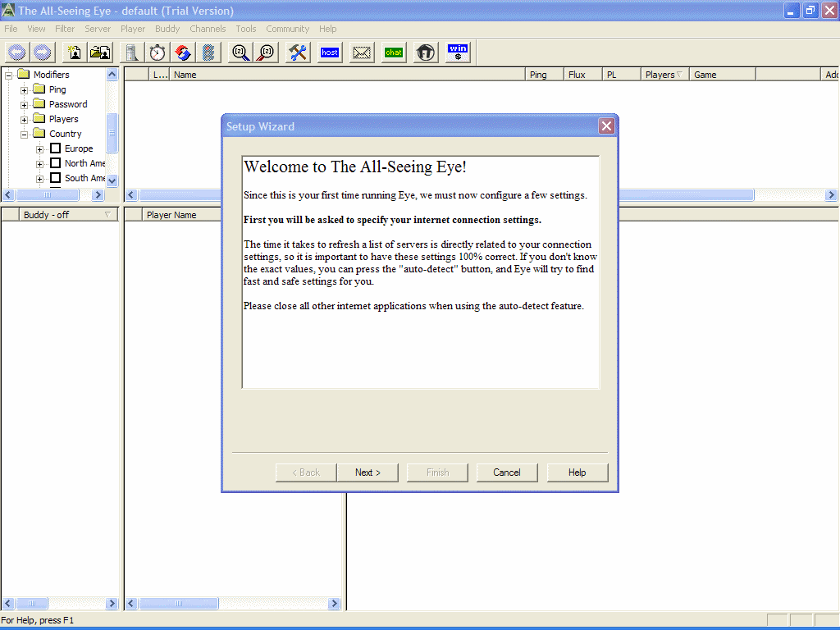Check the South America checkbox
This screenshot has width=840, height=630.
[55, 178]
